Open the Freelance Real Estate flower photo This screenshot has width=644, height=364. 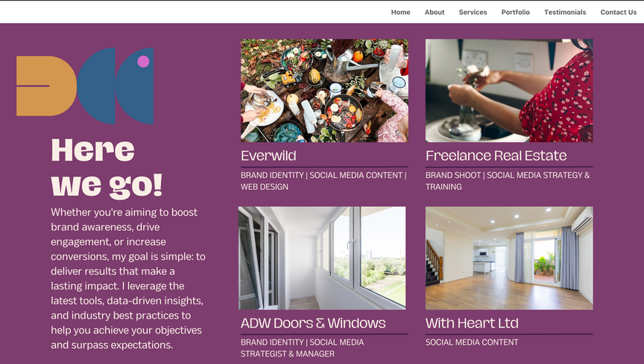[509, 91]
